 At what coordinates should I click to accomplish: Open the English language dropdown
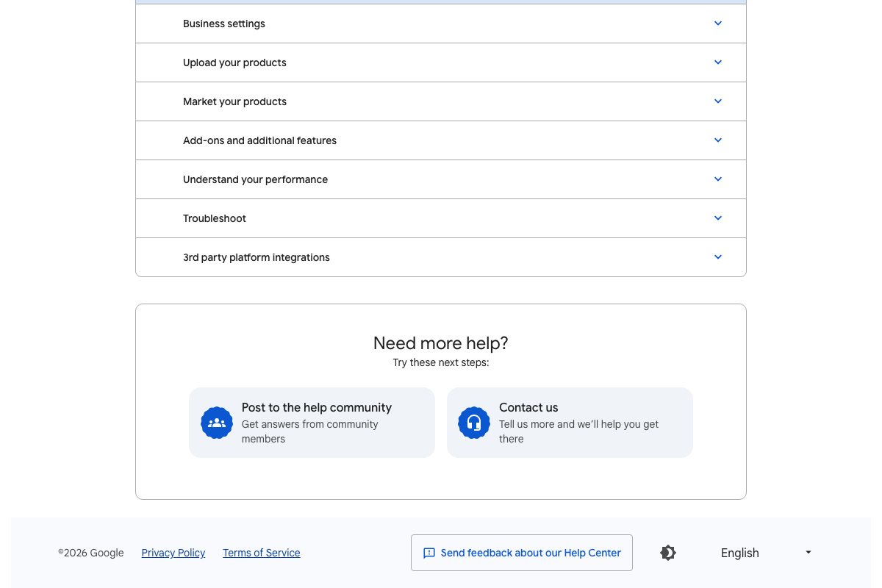pos(767,553)
